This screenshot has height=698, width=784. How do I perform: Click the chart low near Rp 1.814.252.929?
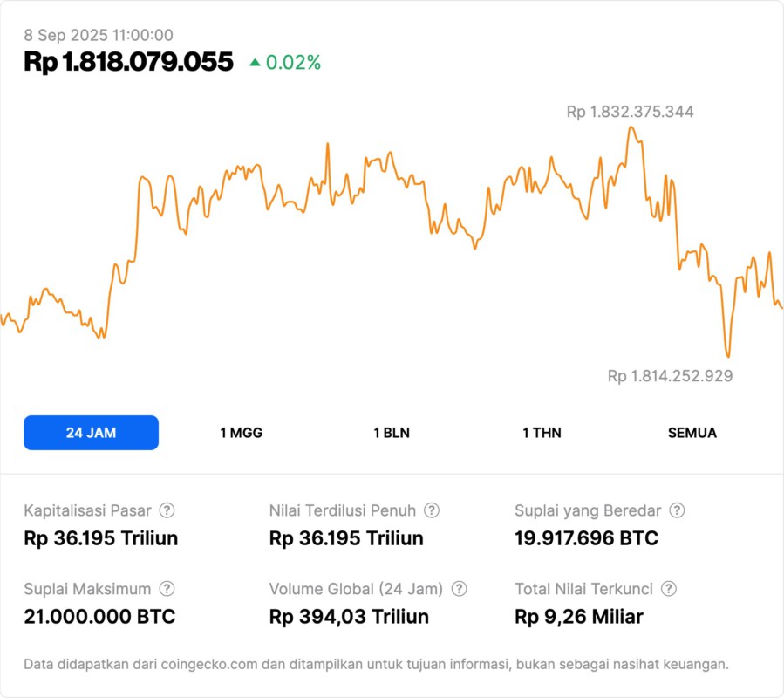click(727, 355)
